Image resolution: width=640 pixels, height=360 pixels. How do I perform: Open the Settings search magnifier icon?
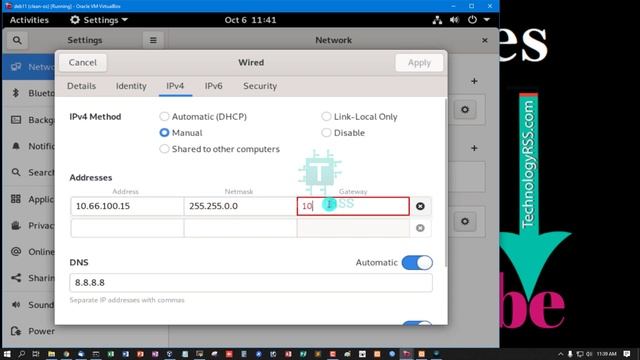17,40
